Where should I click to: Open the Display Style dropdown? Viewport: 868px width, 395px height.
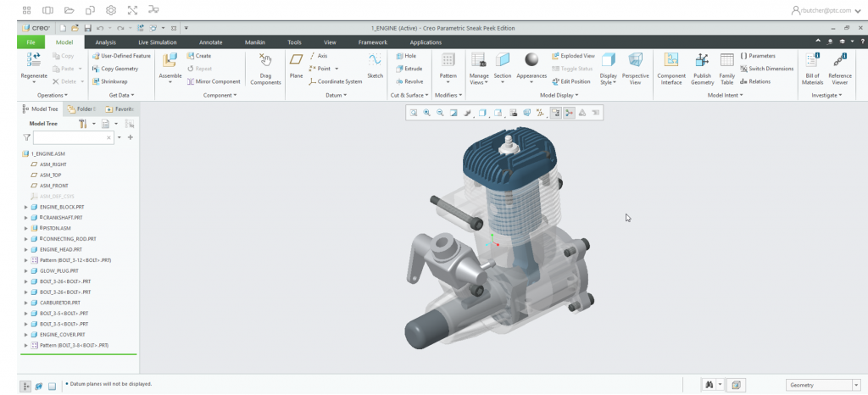(x=609, y=79)
